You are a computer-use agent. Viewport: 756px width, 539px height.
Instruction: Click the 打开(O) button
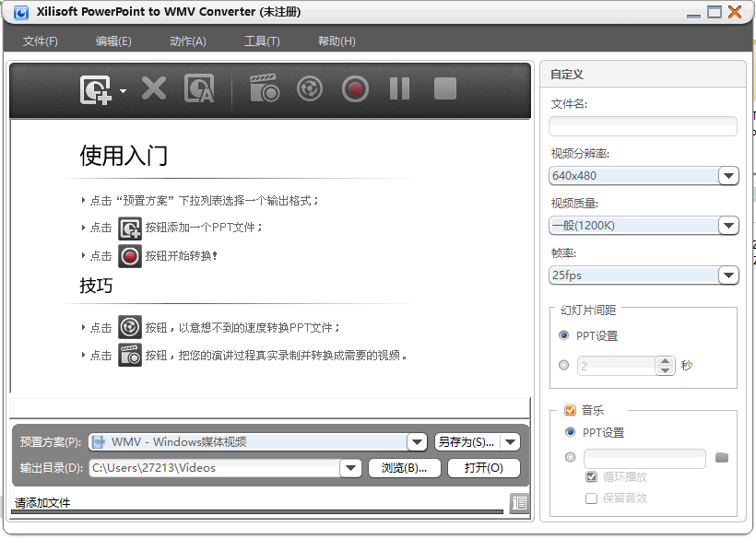pyautogui.click(x=484, y=468)
